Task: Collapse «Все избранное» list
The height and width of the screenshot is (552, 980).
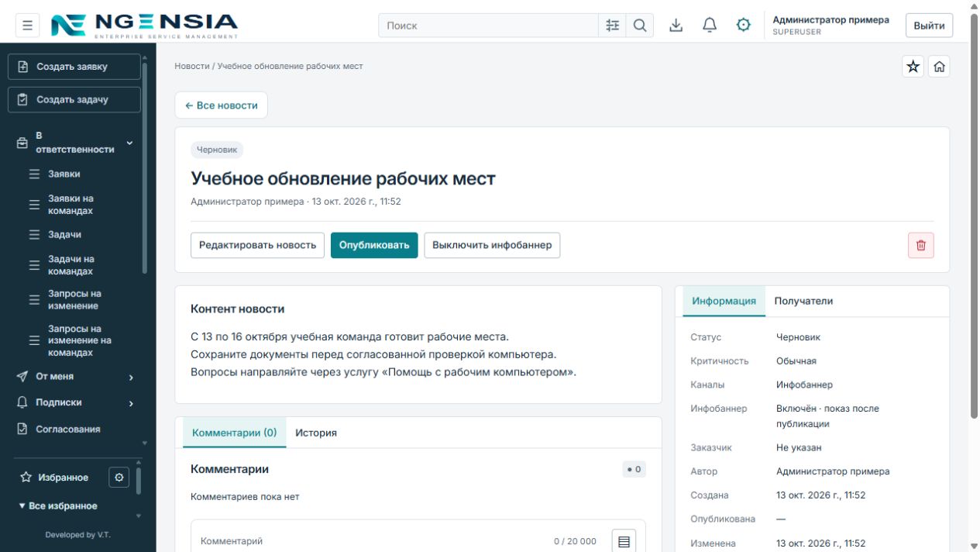Action: 59,506
